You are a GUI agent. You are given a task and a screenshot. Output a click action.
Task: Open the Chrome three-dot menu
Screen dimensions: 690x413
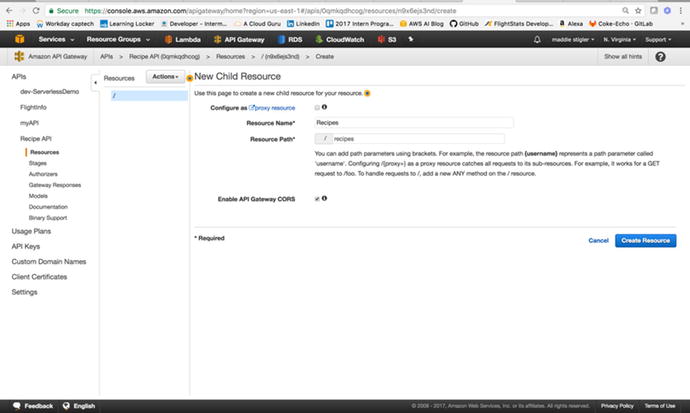pos(680,10)
